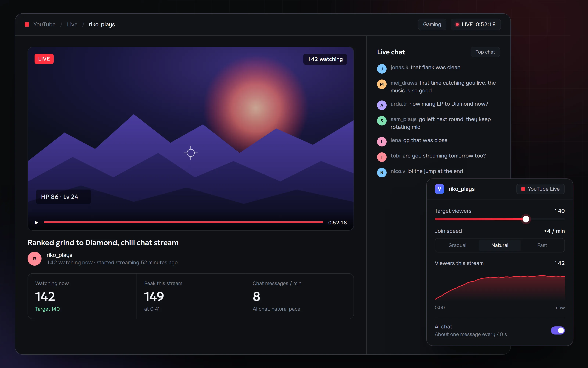Select Gradual join speed
This screenshot has width=588, height=368.
pos(457,245)
